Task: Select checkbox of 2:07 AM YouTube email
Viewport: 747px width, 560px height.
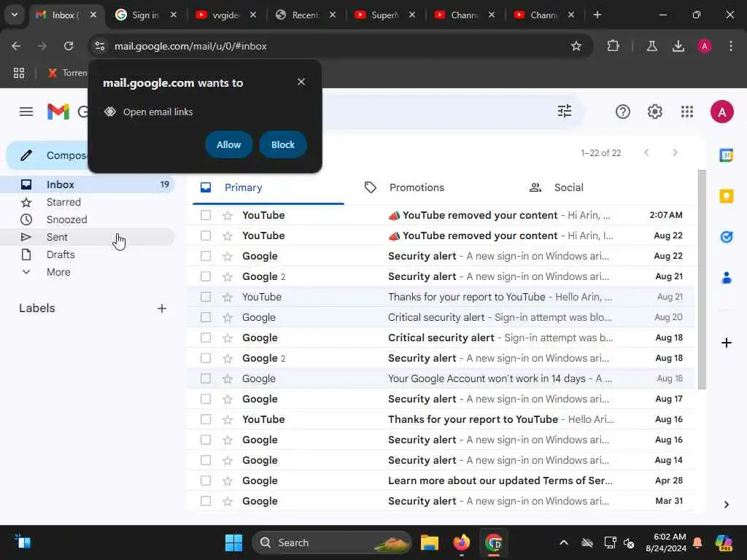Action: tap(205, 215)
